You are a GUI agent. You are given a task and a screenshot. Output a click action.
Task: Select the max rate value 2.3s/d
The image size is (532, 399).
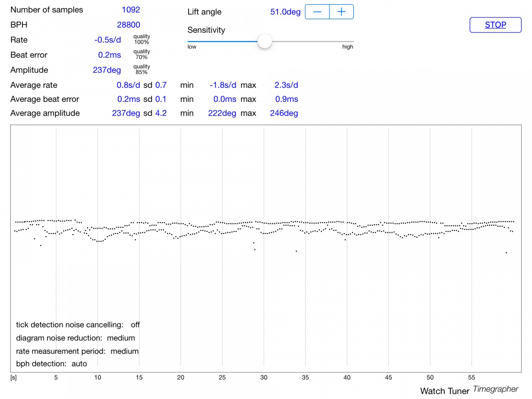pyautogui.click(x=286, y=85)
